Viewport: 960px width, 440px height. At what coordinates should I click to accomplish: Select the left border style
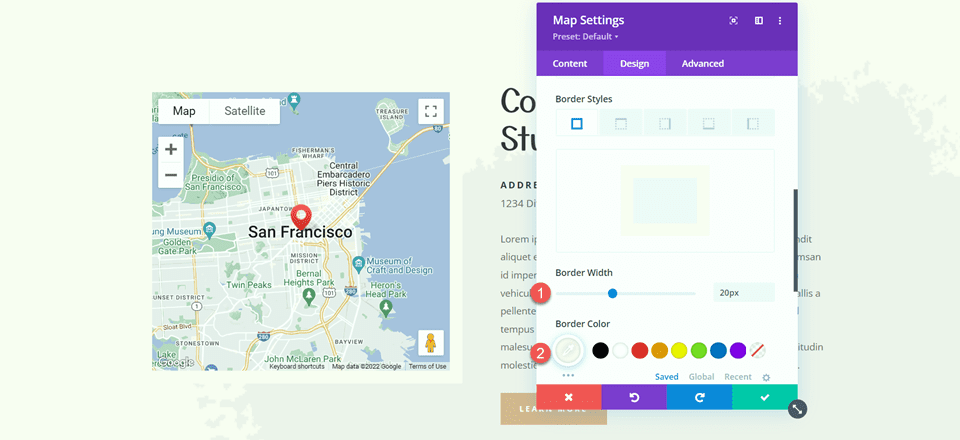[753, 124]
